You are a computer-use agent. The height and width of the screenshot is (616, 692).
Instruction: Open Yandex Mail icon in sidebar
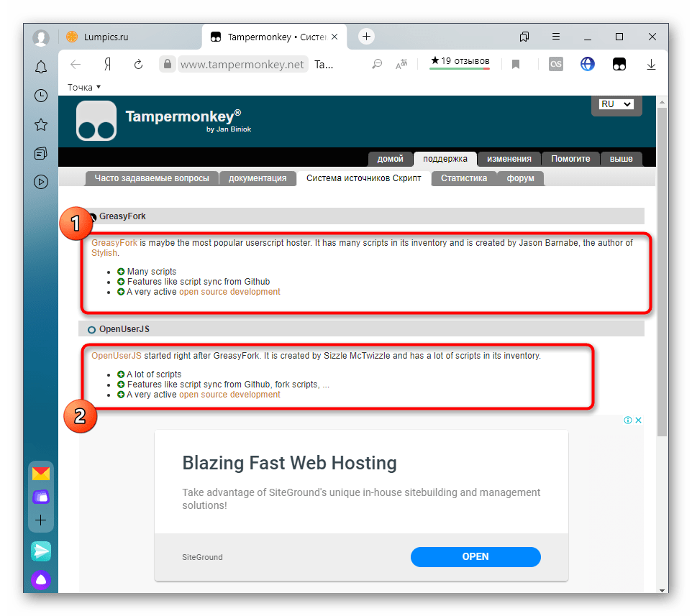coord(41,474)
